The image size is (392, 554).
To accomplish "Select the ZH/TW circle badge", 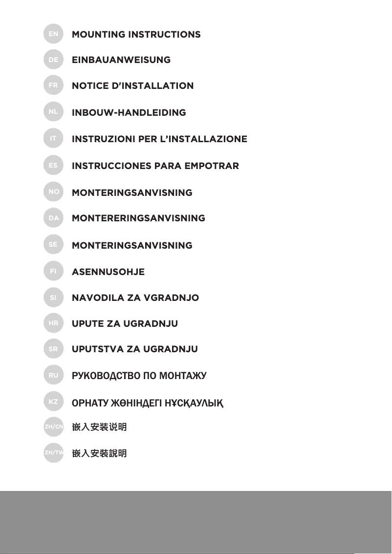I will (53, 453).
